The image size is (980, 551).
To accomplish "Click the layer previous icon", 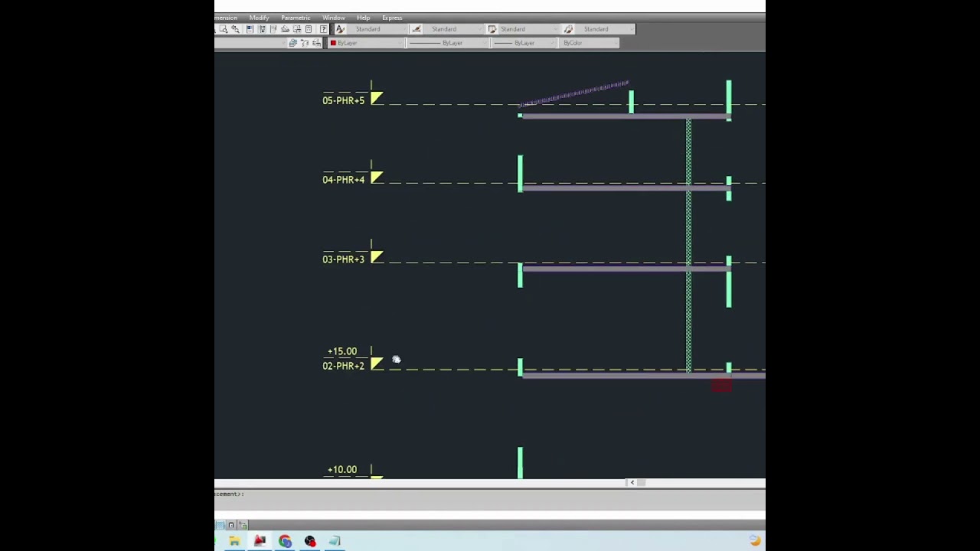I will [316, 43].
